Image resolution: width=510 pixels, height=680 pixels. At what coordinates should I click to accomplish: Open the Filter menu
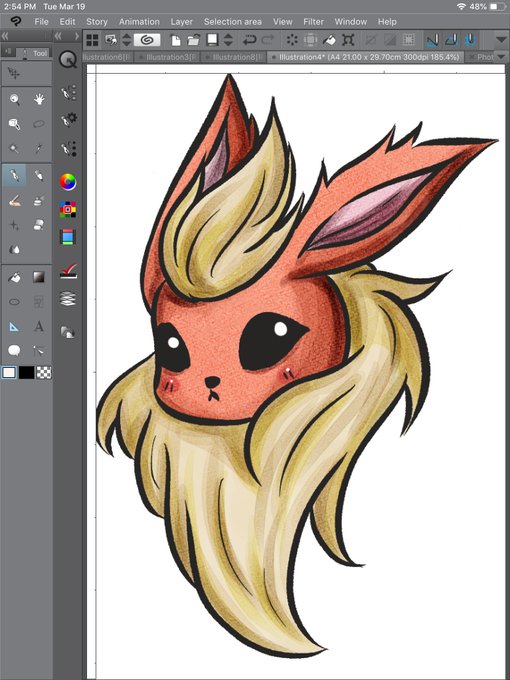pyautogui.click(x=313, y=22)
